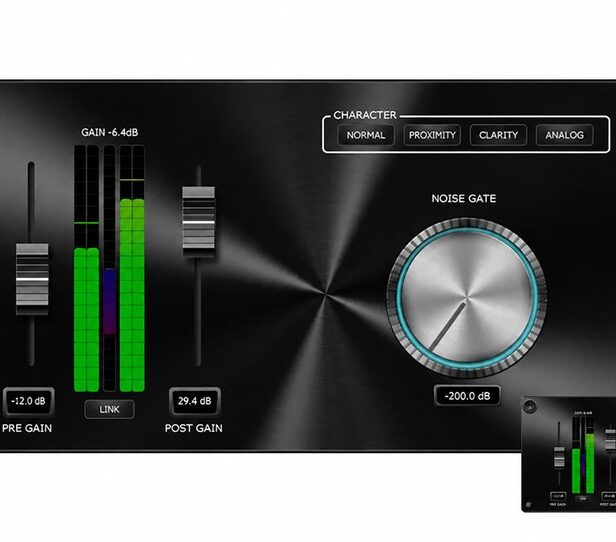616x542 pixels.
Task: Click the PRE GAIN label
Action: tap(27, 428)
